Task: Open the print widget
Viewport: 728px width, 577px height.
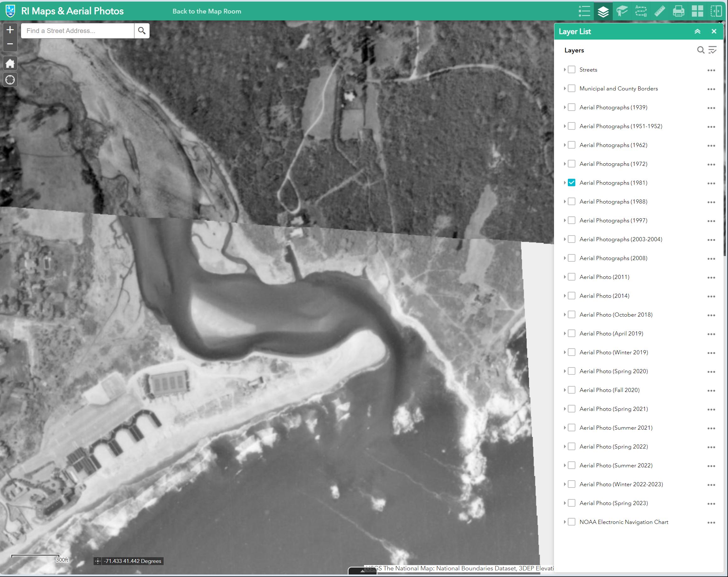Action: [678, 11]
